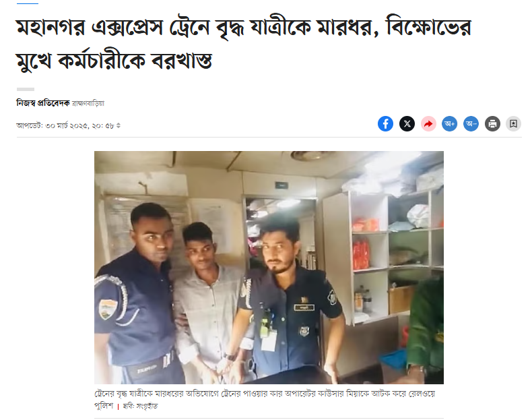The image size is (532, 420).
Task: Click the gray bar under the headline
Action: [26, 89]
